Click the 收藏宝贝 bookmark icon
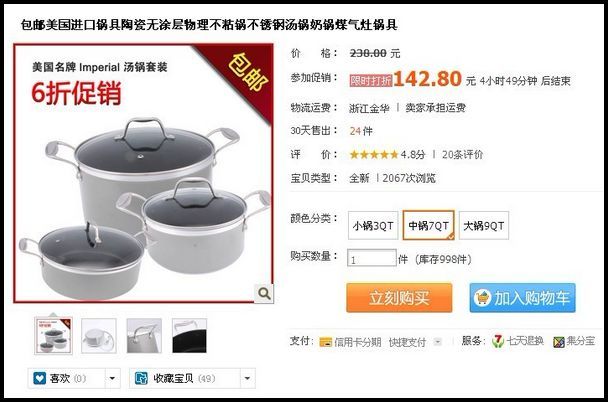608x402 pixels. (x=141, y=378)
